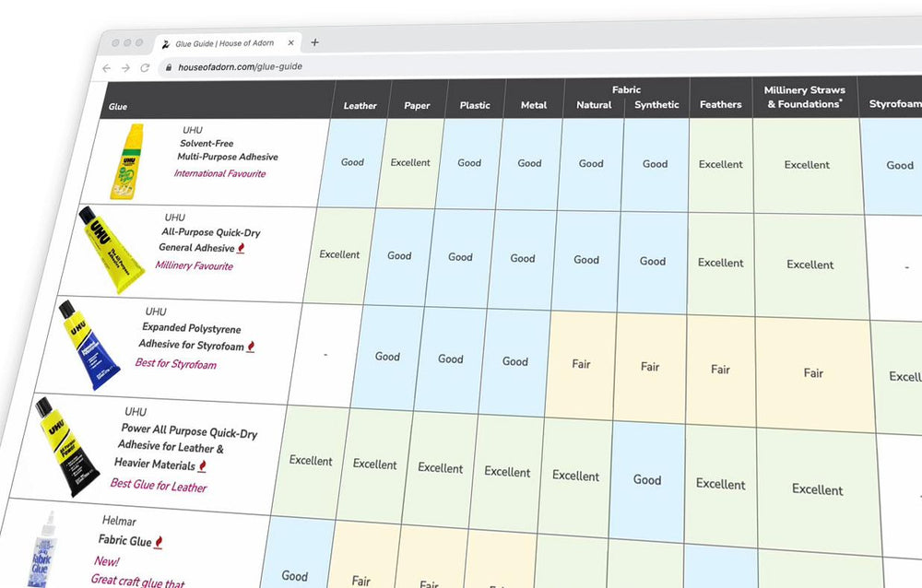Open a new tab with plus button
Image resolution: width=922 pixels, height=588 pixels.
pyautogui.click(x=314, y=42)
